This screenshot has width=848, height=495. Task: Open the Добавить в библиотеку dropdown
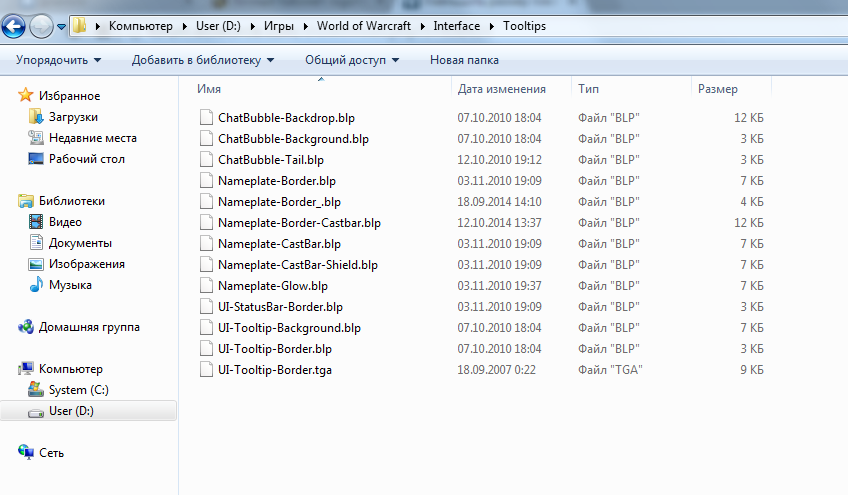[203, 60]
